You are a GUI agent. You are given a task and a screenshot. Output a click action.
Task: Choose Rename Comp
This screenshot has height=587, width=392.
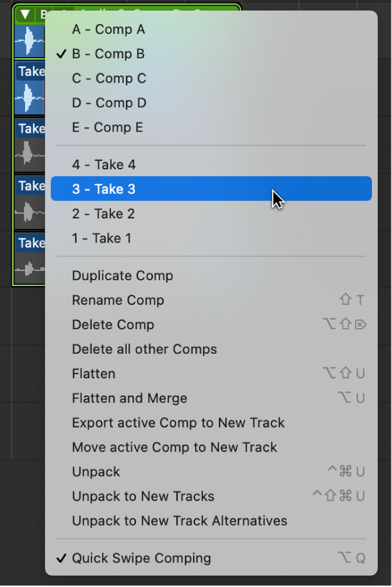tap(118, 300)
